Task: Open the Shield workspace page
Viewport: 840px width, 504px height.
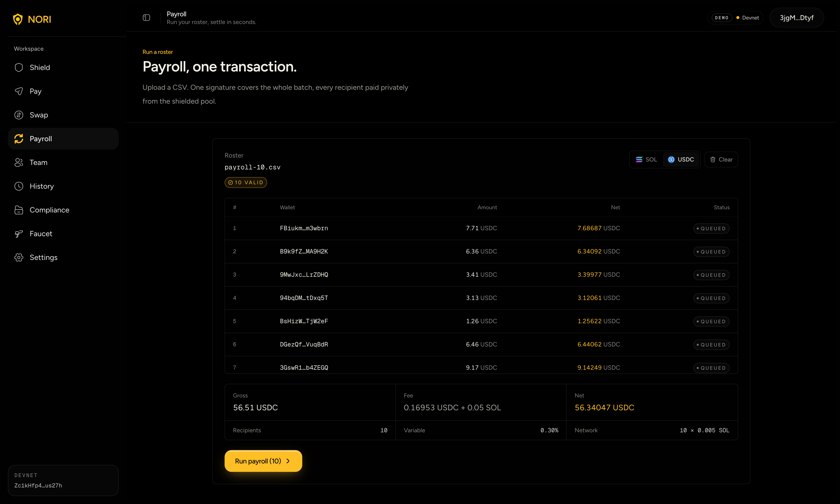Action: click(63, 68)
